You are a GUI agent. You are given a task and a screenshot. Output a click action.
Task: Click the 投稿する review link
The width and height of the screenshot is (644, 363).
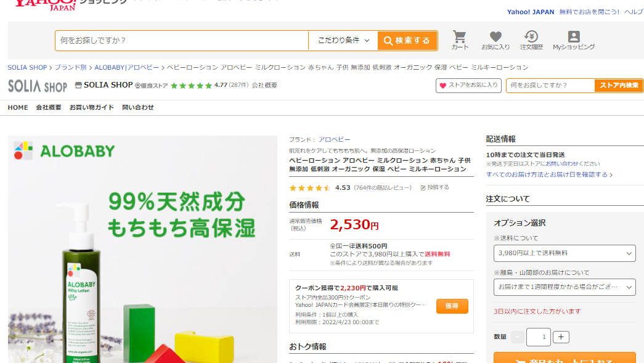tap(438, 187)
